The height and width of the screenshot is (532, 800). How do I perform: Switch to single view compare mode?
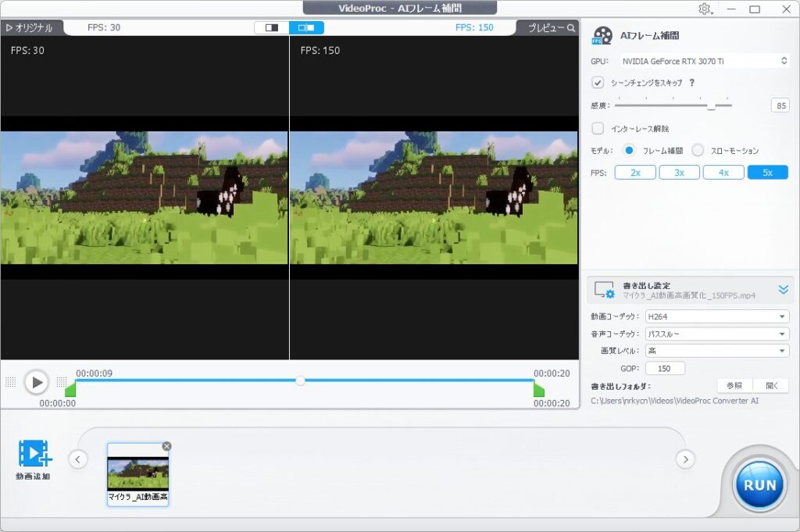coord(272,27)
